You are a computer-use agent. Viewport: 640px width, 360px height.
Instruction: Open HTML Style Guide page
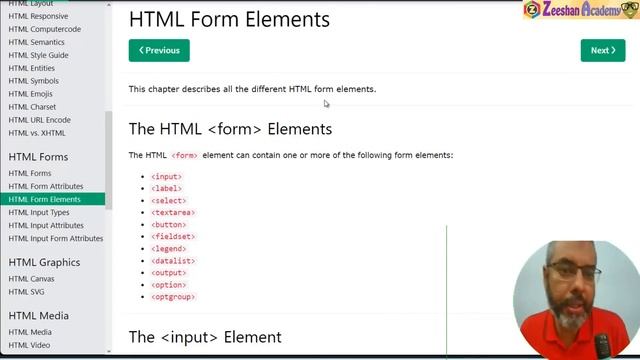(x=38, y=55)
